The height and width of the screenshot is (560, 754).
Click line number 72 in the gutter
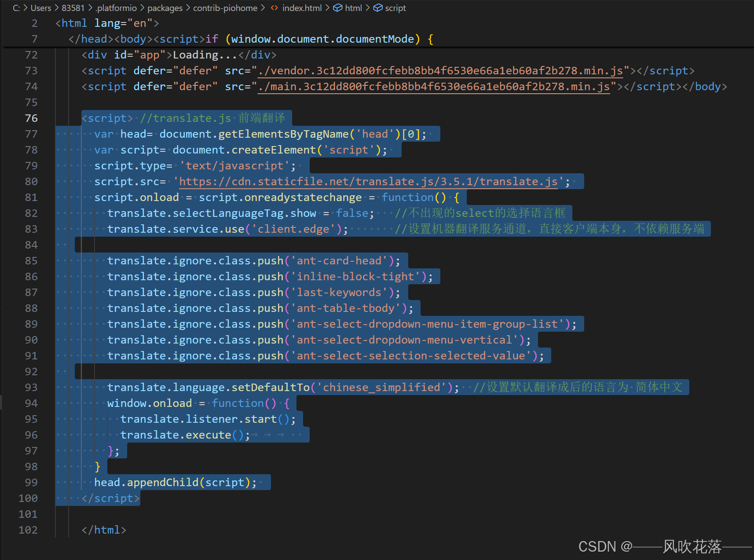[31, 55]
